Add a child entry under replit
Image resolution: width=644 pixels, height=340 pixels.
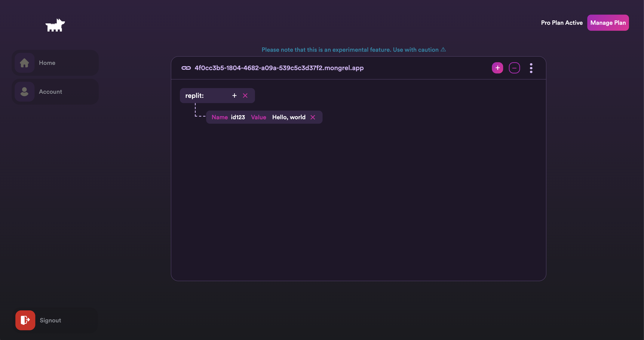tap(234, 96)
